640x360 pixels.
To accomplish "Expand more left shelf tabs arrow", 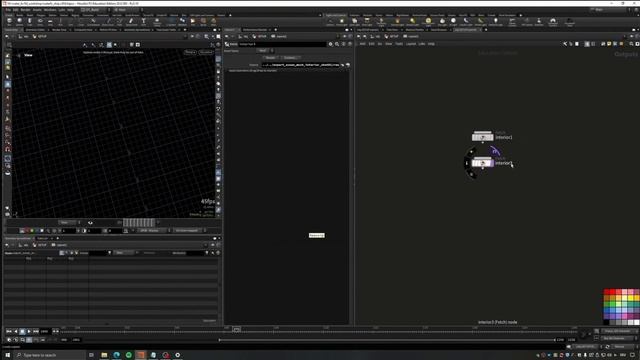I will click(230, 15).
